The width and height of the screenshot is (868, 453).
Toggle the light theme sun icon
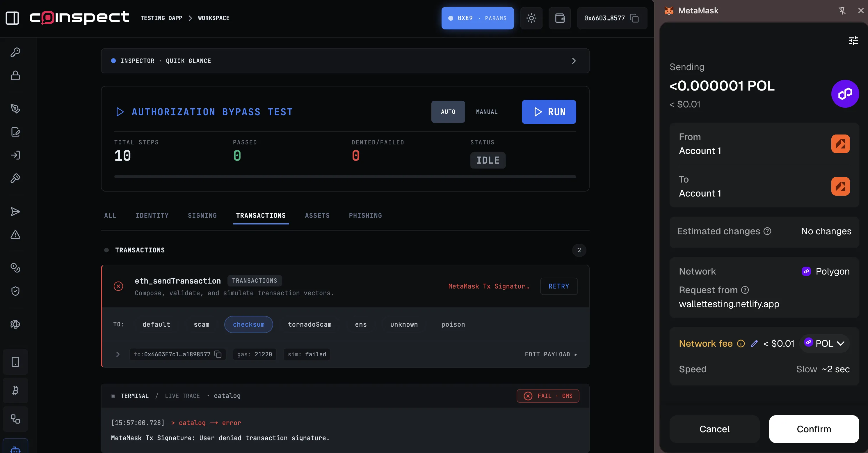531,18
